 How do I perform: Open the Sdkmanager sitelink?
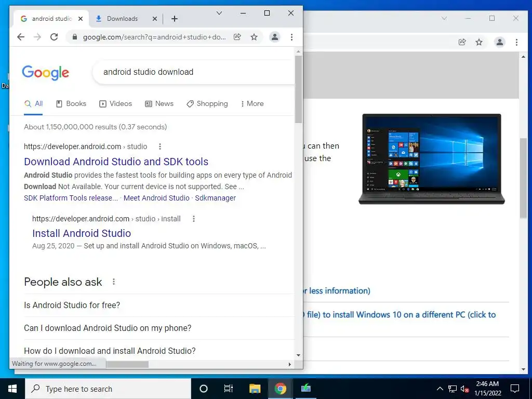pyautogui.click(x=215, y=198)
